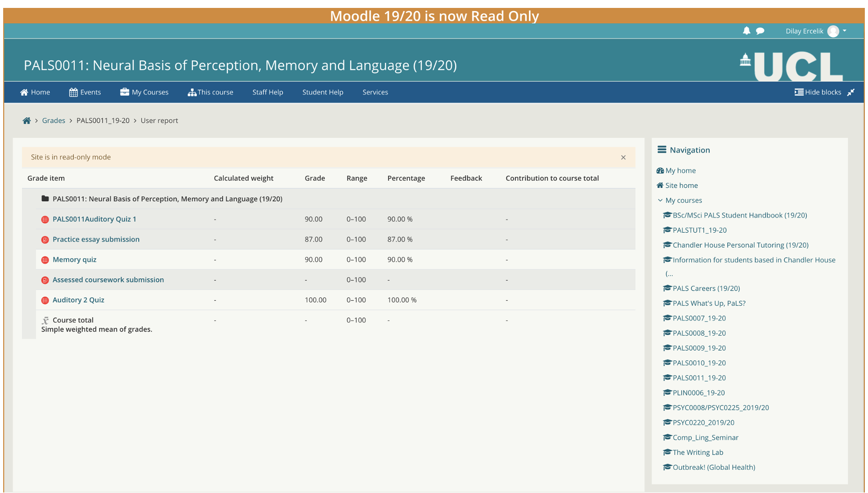Click the UCL logo

791,66
